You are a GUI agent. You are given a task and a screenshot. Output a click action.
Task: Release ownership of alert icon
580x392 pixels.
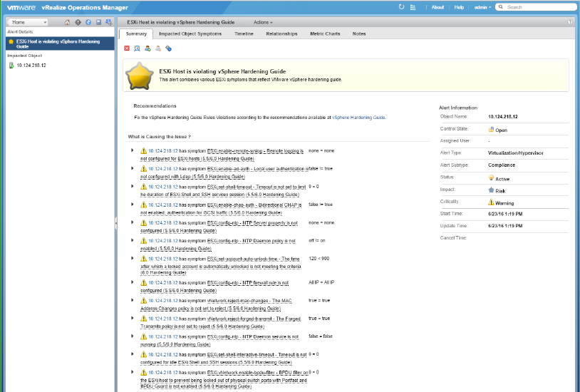158,48
